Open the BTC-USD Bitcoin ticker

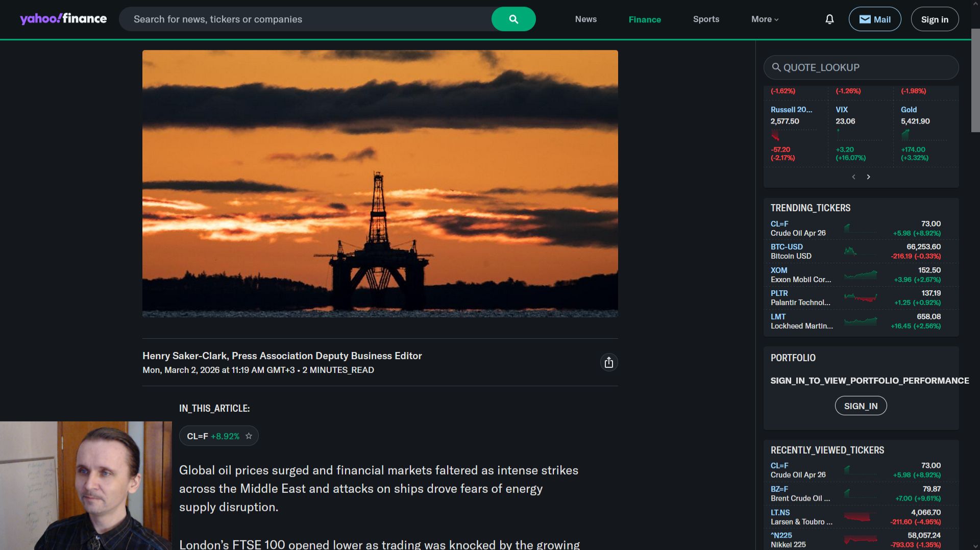pos(786,246)
